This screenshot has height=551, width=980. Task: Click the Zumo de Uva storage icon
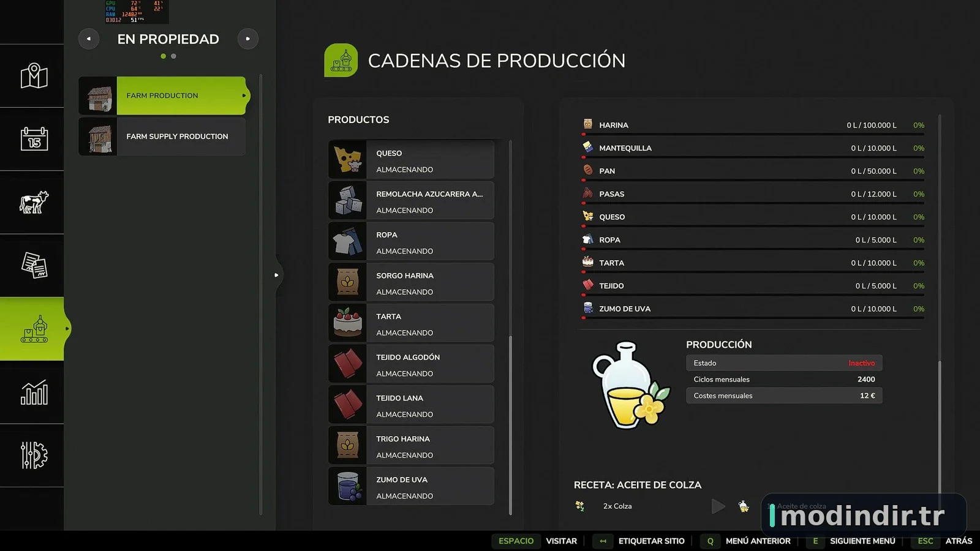588,308
